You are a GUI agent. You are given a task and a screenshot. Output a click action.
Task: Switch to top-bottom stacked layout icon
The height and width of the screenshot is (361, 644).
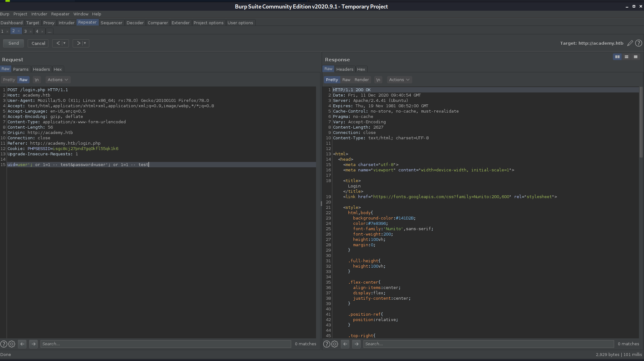coord(626,57)
